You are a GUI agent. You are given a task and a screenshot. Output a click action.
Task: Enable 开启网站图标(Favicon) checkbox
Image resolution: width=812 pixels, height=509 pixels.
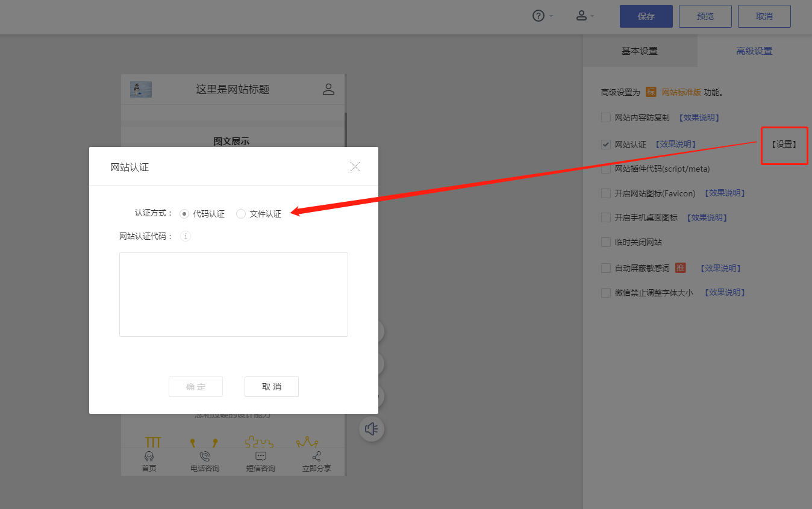(606, 193)
